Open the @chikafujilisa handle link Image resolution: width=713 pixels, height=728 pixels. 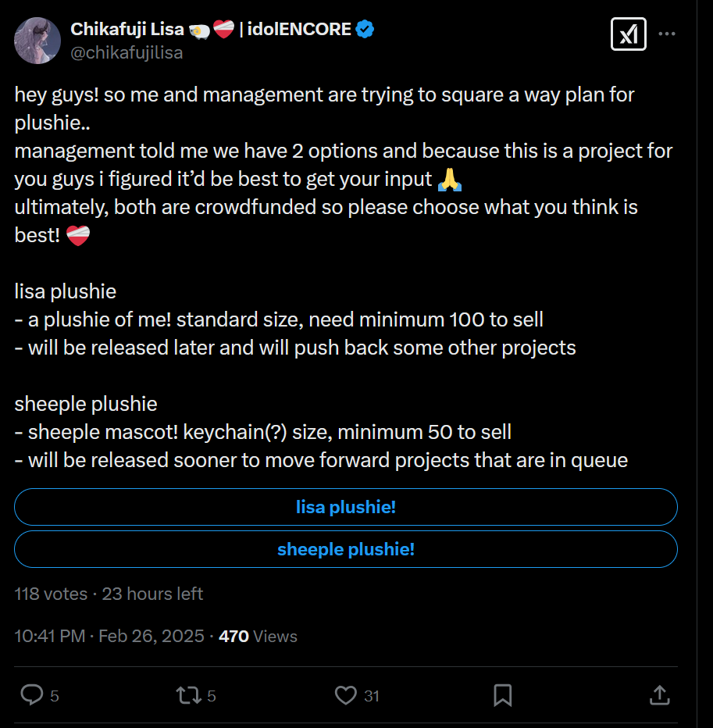[x=127, y=52]
